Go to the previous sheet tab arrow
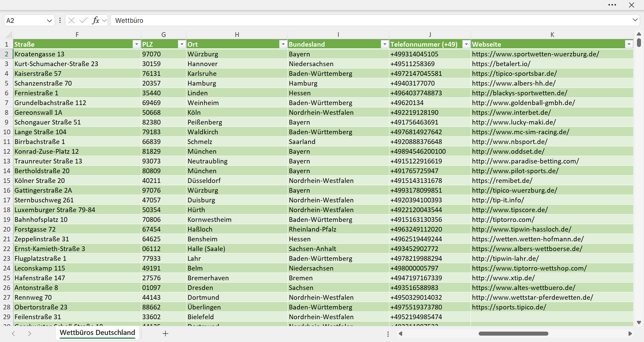Screen dimensions: 644x342 [13, 334]
